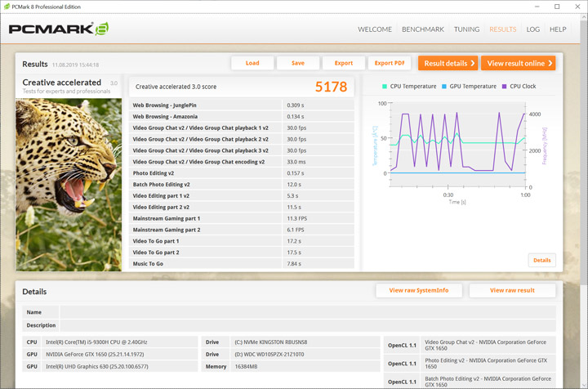Select the Music To Go row

point(242,264)
